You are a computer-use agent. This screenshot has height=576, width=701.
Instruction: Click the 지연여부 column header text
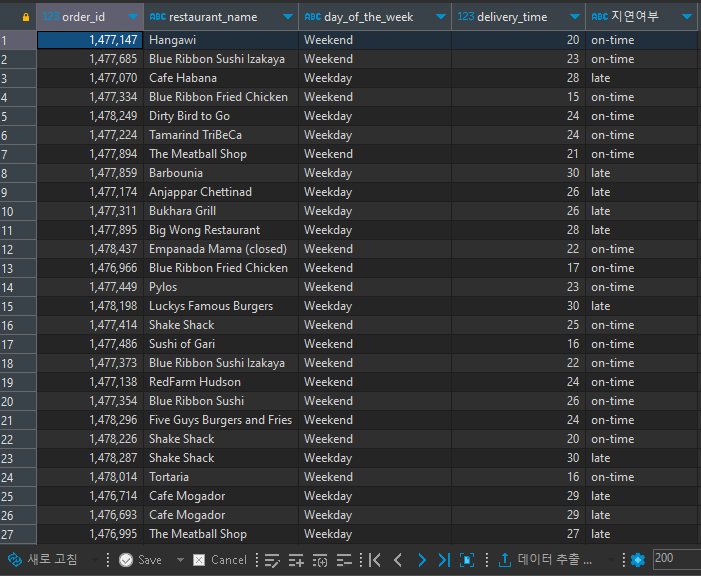pos(635,17)
